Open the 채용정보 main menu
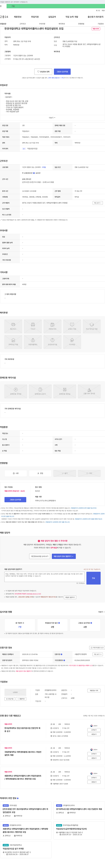 17,17
